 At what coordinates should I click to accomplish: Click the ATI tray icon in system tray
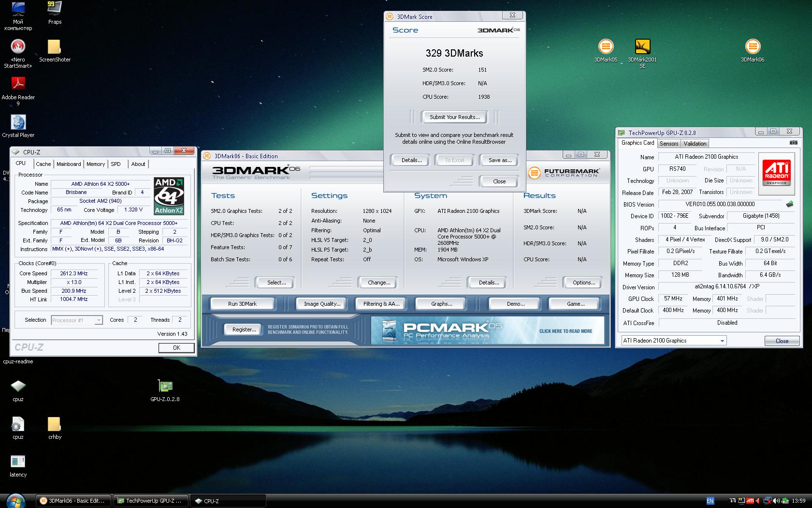click(x=750, y=501)
